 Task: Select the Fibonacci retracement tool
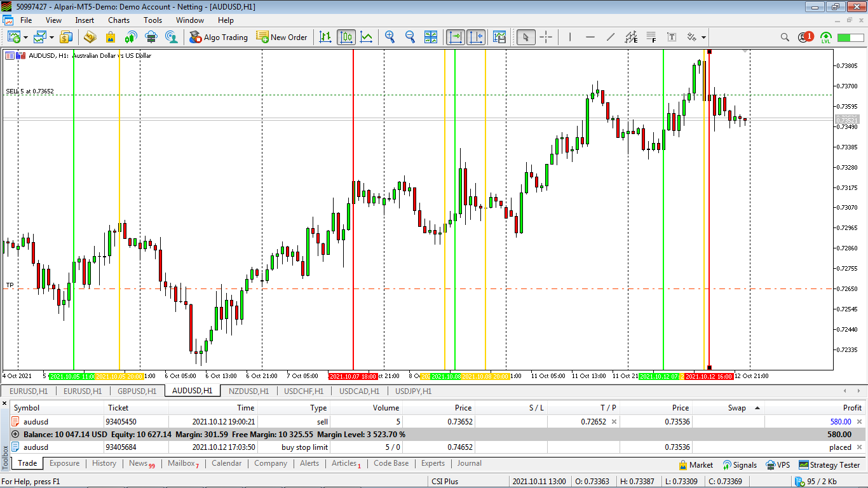point(651,37)
